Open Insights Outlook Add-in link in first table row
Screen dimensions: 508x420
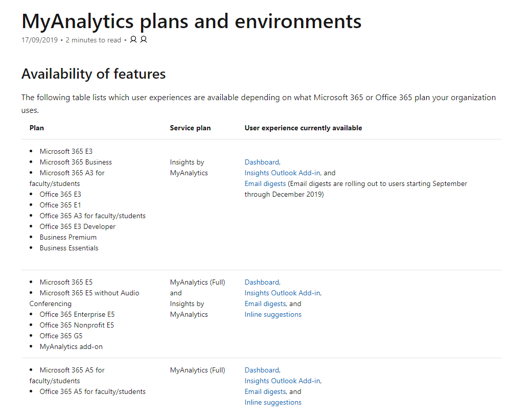(x=282, y=173)
